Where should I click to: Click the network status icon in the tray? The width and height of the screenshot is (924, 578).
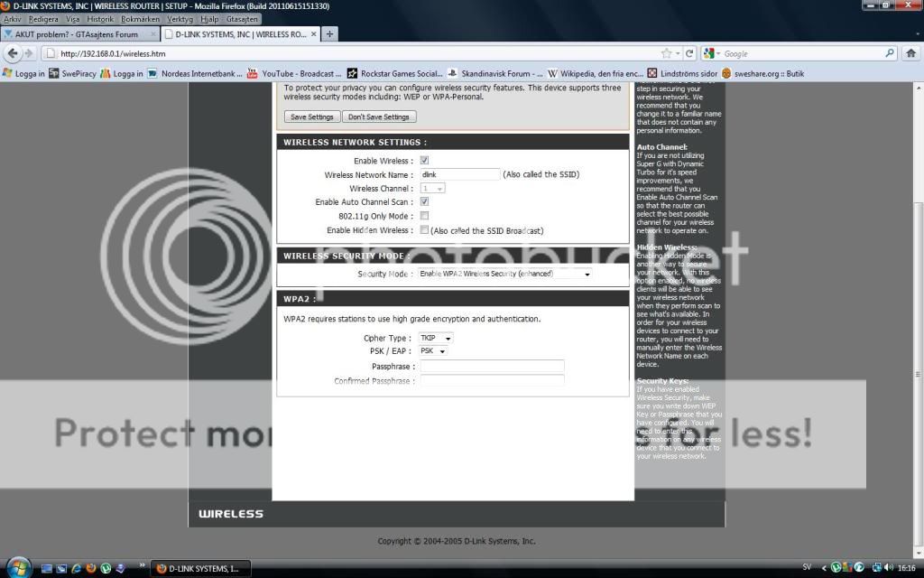tap(876, 569)
